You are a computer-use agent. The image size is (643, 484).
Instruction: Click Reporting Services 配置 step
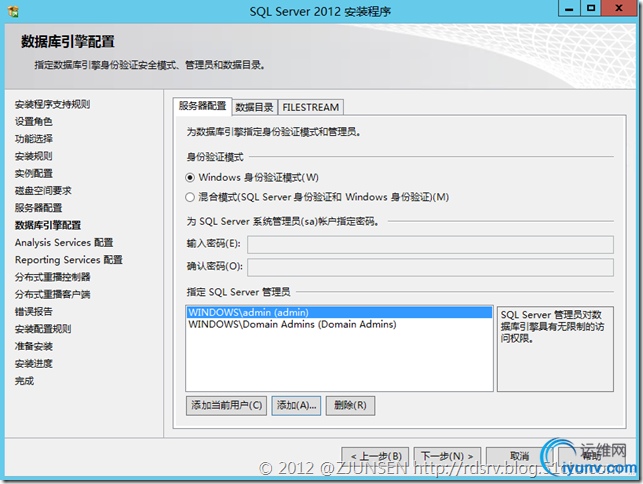point(69,260)
